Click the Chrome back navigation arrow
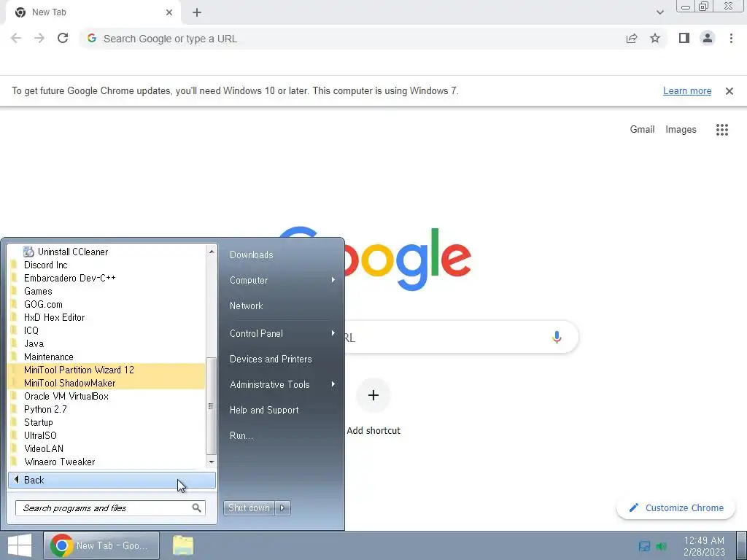 pos(16,39)
